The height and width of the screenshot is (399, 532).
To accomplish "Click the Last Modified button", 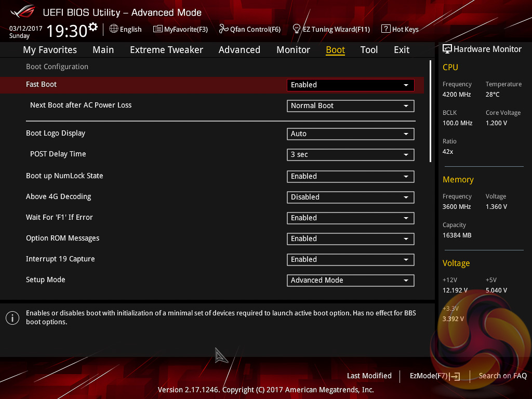I will tap(369, 376).
